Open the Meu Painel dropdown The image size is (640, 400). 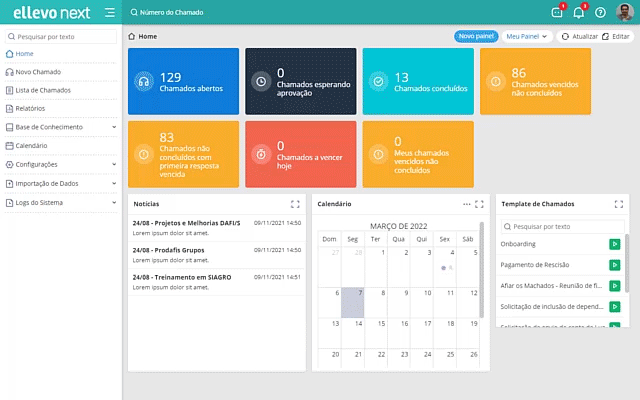[x=527, y=36]
